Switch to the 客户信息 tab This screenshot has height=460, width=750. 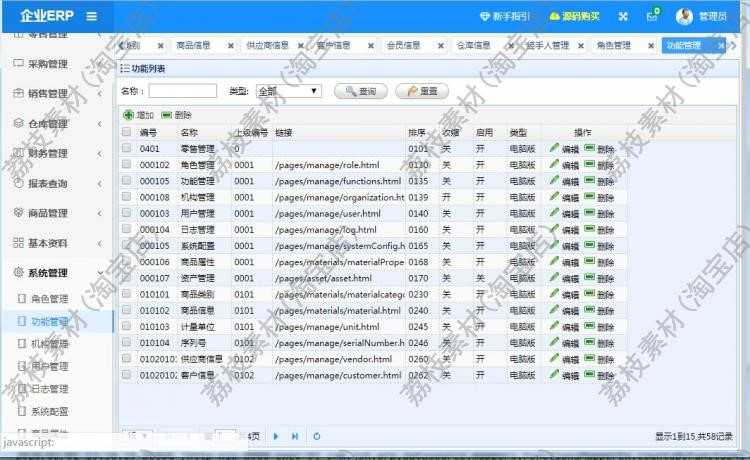[333, 45]
